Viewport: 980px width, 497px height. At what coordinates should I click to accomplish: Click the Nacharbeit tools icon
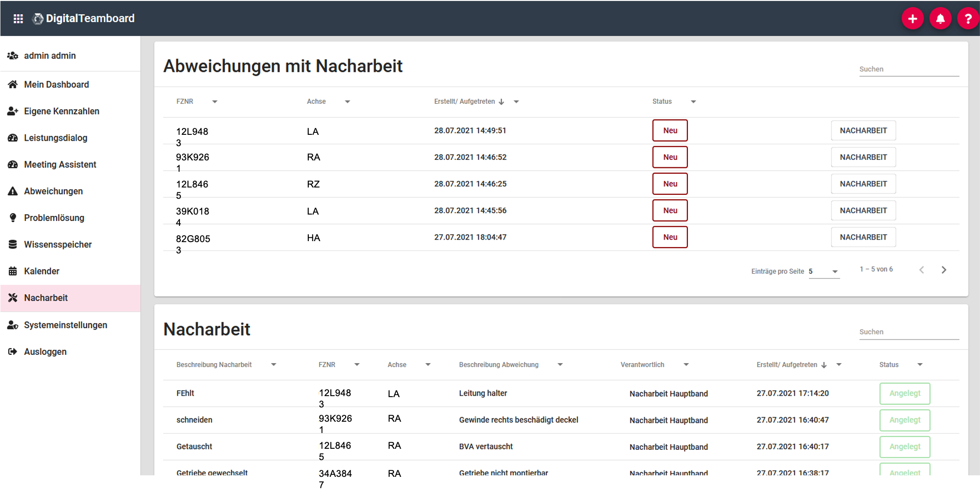[13, 298]
